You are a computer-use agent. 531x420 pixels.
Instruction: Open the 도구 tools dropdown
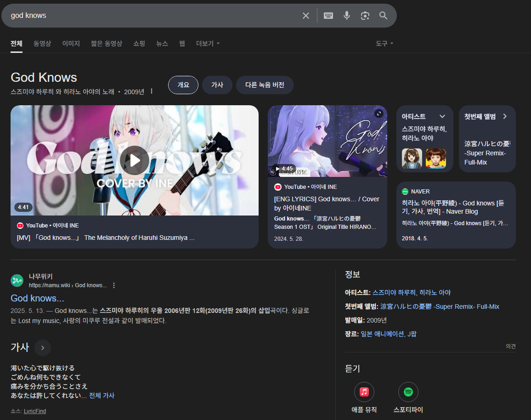click(384, 44)
